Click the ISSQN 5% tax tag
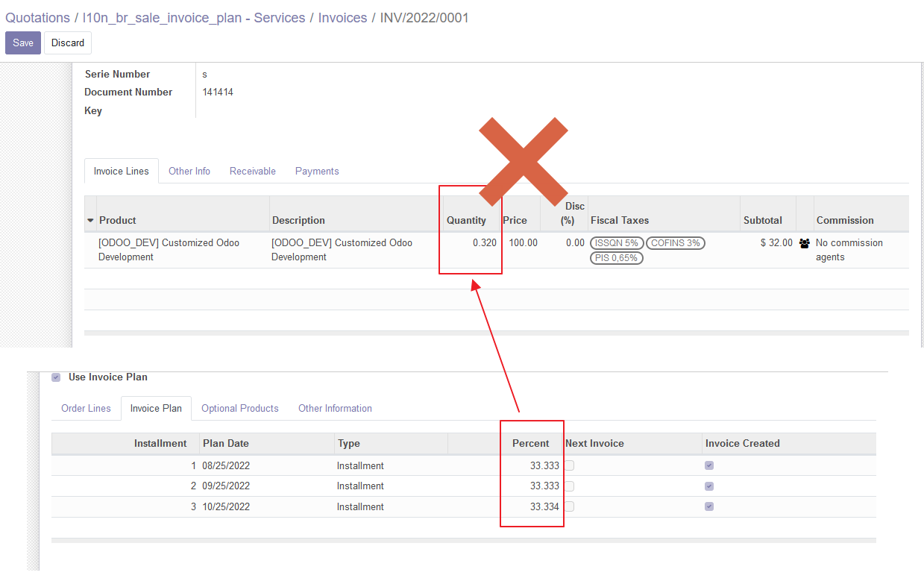924x587 pixels. tap(616, 243)
